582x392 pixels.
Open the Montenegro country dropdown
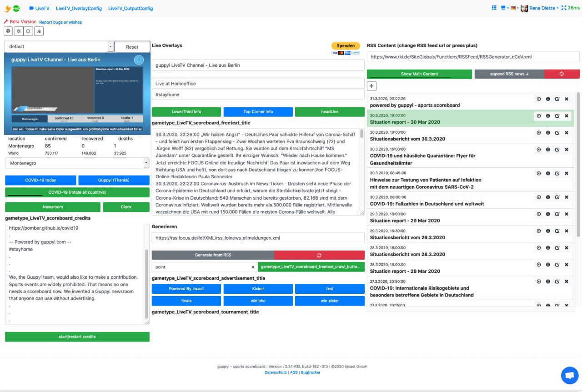pos(77,163)
